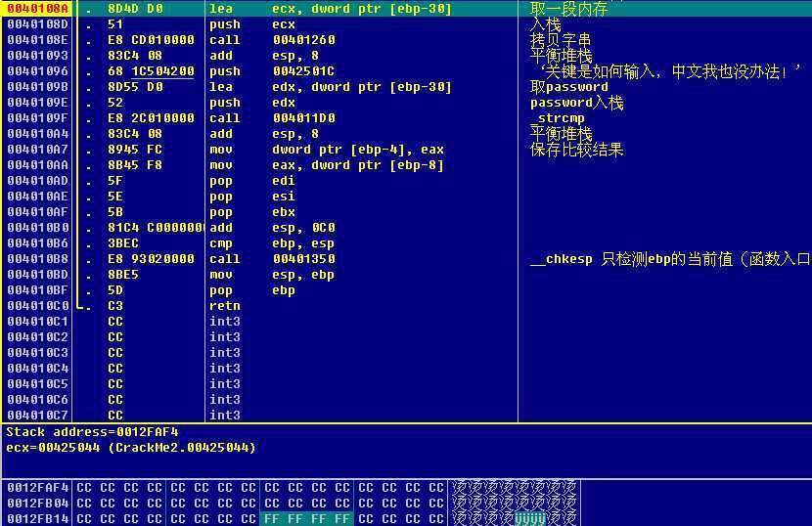Select call 004011D0 instruction
Image resolution: width=812 pixels, height=526 pixels.
pos(272,118)
